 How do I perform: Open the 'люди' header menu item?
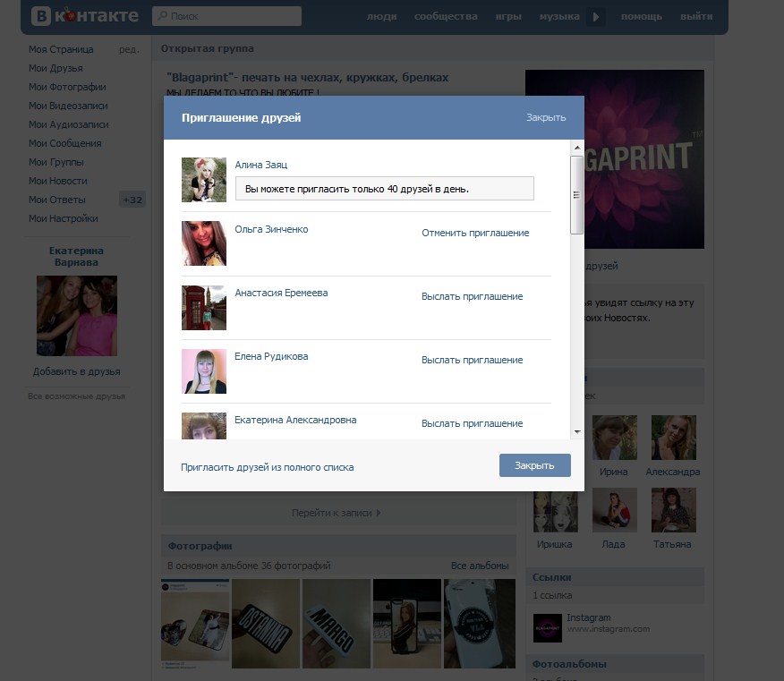(x=381, y=16)
